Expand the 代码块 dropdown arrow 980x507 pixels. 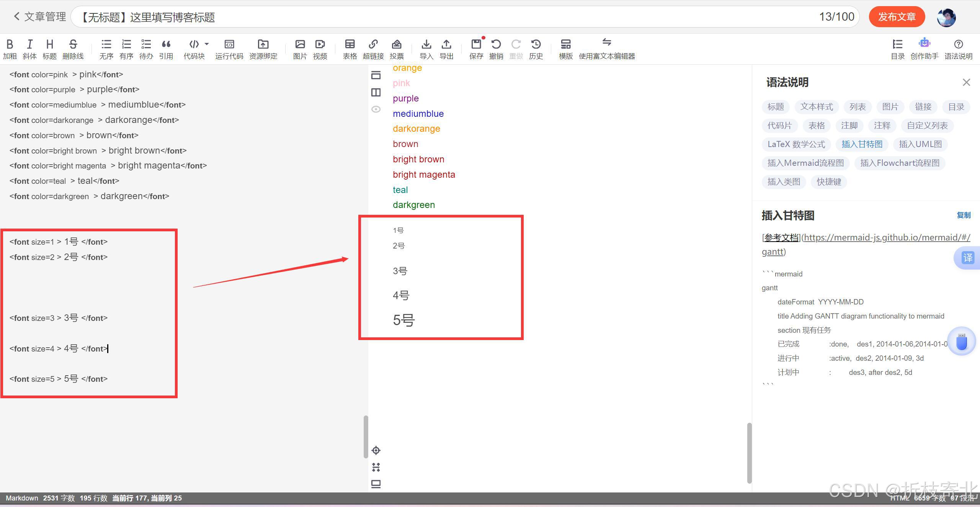pos(207,44)
